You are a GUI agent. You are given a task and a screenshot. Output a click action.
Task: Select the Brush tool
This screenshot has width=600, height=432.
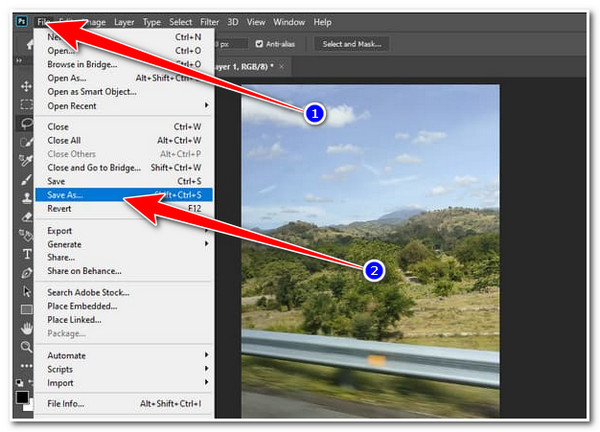[26, 179]
